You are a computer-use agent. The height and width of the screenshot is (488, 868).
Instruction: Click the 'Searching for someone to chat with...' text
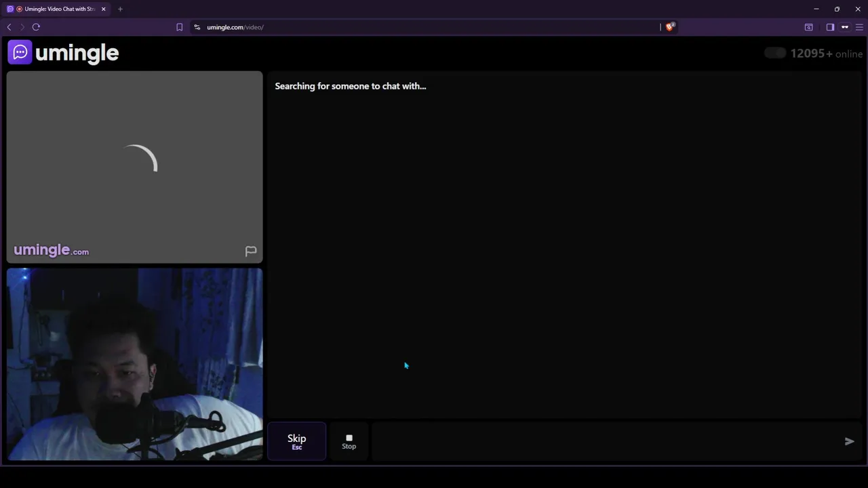point(351,86)
